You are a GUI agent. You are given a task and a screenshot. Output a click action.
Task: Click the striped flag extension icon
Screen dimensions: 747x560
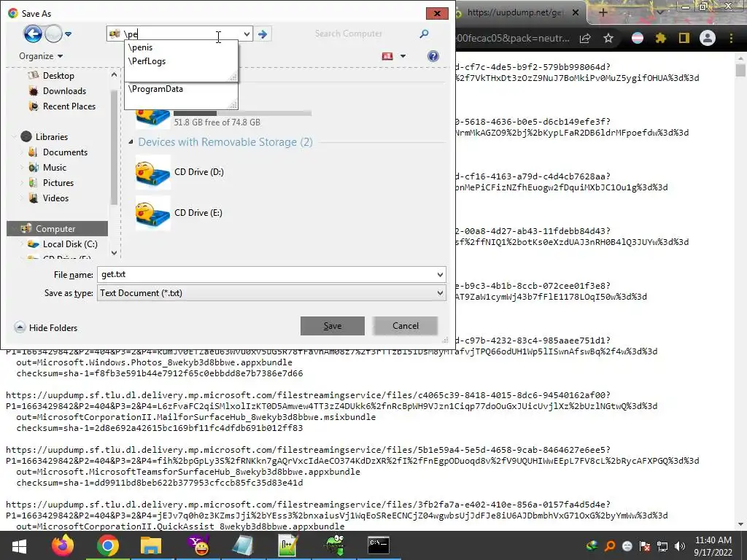[x=638, y=38]
